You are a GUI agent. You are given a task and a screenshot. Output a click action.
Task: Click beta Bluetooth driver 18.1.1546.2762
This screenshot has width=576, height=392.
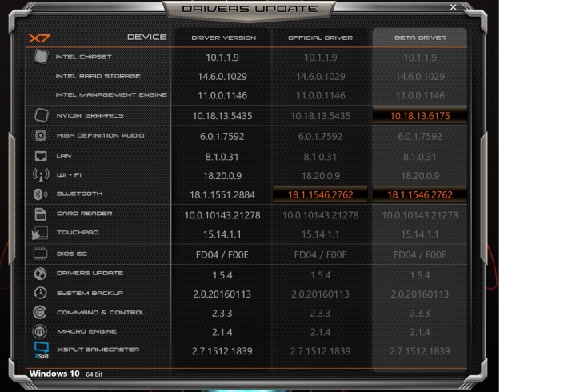(x=420, y=194)
